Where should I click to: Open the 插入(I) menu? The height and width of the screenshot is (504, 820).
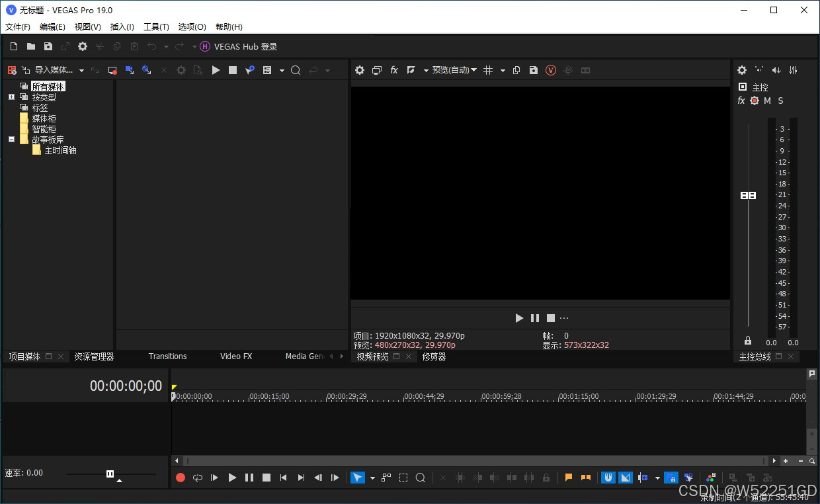click(122, 27)
